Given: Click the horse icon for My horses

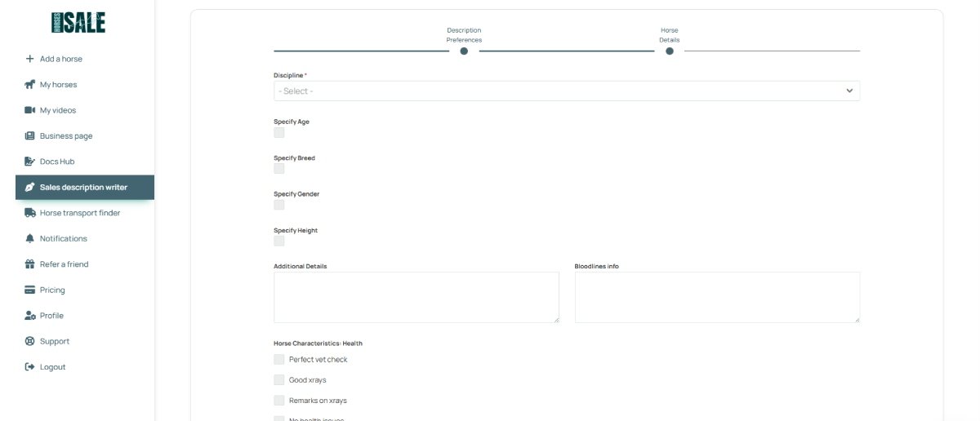Looking at the screenshot, I should coord(30,85).
